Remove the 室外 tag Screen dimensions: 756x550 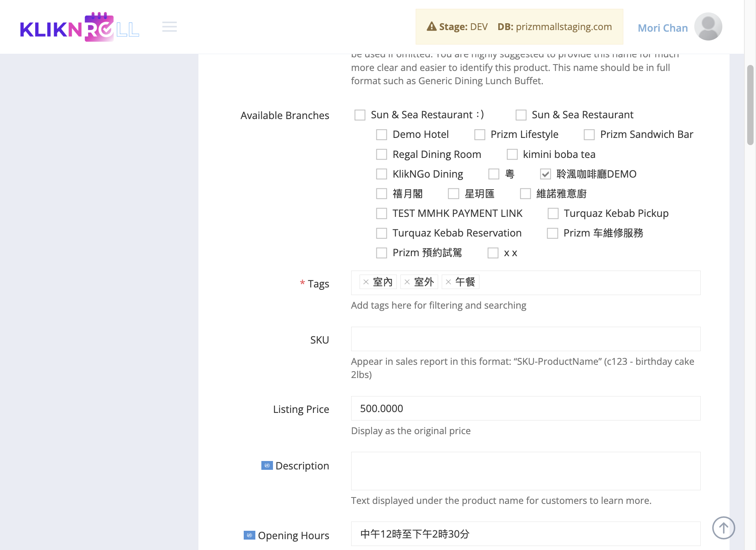coord(407,282)
